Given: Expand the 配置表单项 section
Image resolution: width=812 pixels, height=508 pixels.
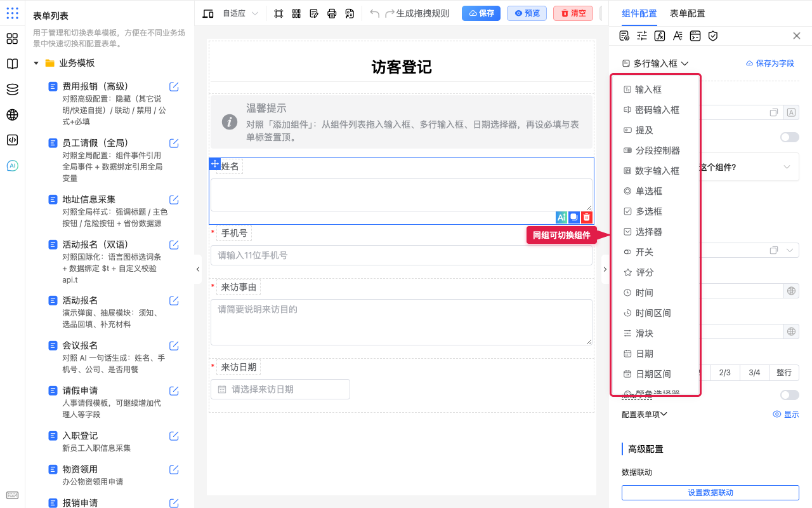Looking at the screenshot, I should (645, 414).
